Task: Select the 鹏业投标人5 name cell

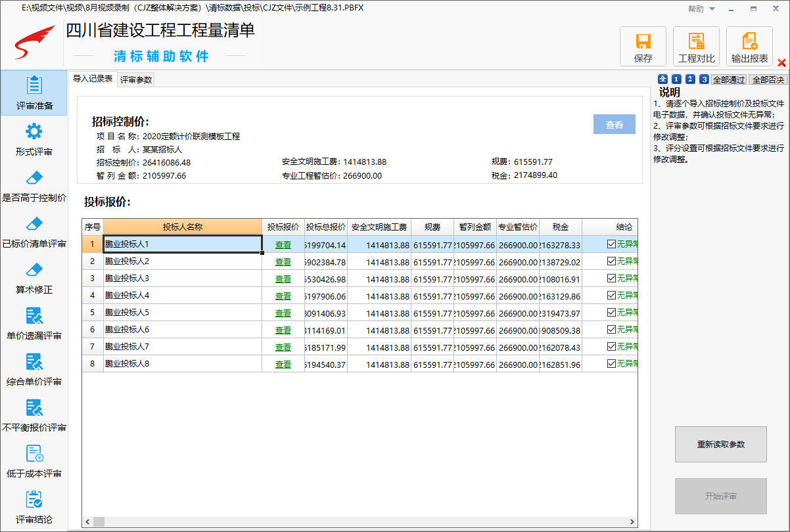Action: 183,313
